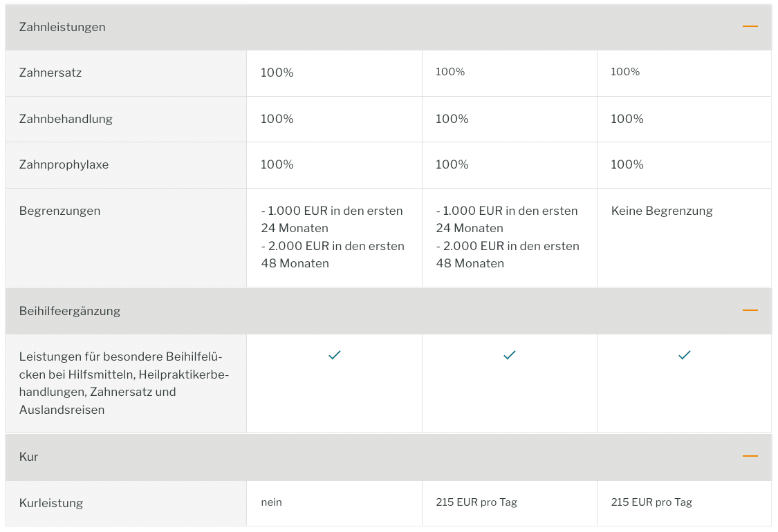Click the Kurleistung row label

coord(50,503)
